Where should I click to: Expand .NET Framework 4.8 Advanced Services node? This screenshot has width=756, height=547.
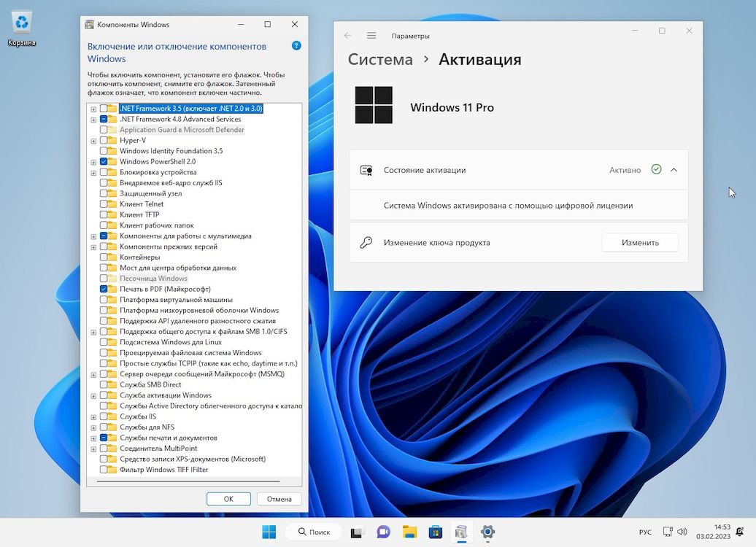[93, 120]
